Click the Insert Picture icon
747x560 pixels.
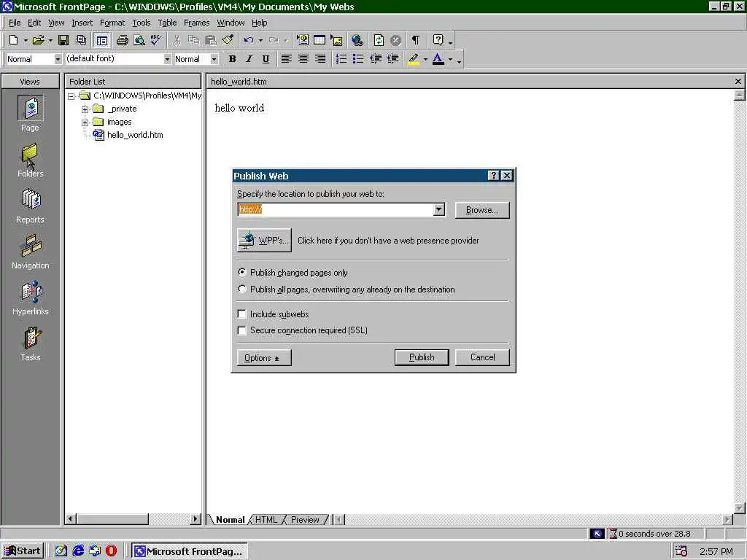point(337,41)
